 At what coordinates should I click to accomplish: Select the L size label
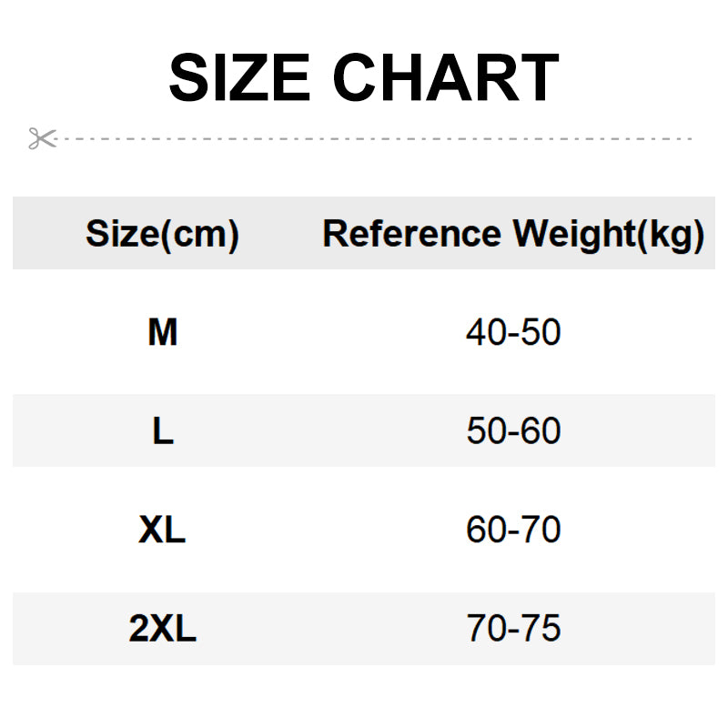[x=162, y=431]
